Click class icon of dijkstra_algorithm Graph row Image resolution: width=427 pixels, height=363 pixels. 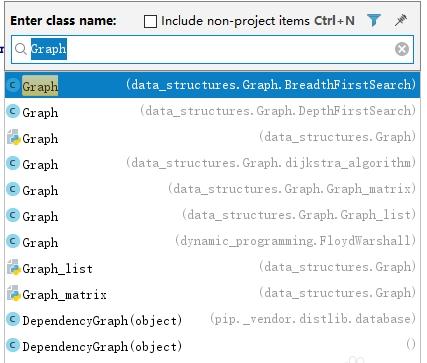click(x=13, y=163)
